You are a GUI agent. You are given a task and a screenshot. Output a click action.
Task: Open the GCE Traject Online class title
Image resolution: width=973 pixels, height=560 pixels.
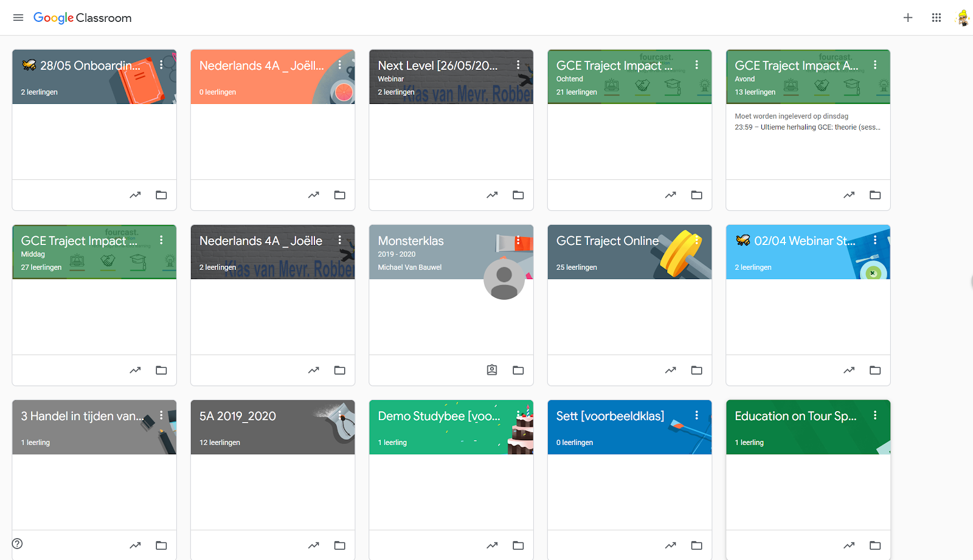(608, 241)
